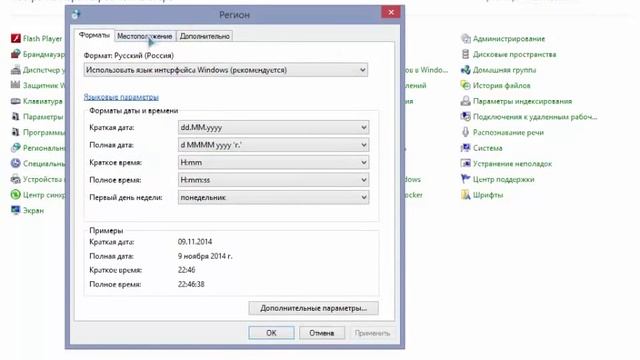
Task: Open the Региональные стандарты icon
Action: 16,148
